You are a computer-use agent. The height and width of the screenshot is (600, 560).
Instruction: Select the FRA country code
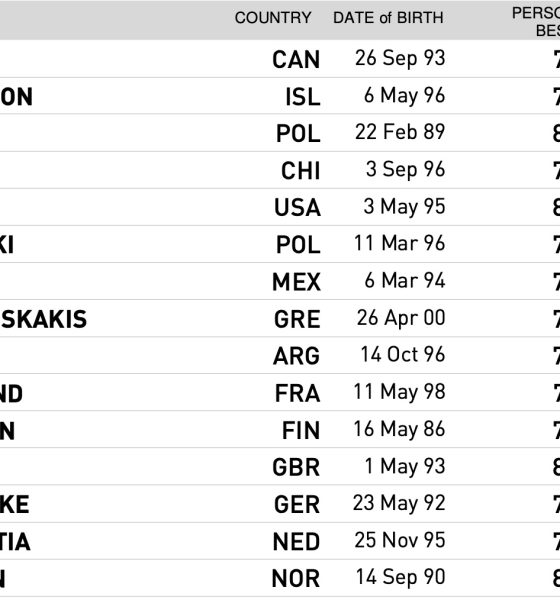(x=297, y=393)
